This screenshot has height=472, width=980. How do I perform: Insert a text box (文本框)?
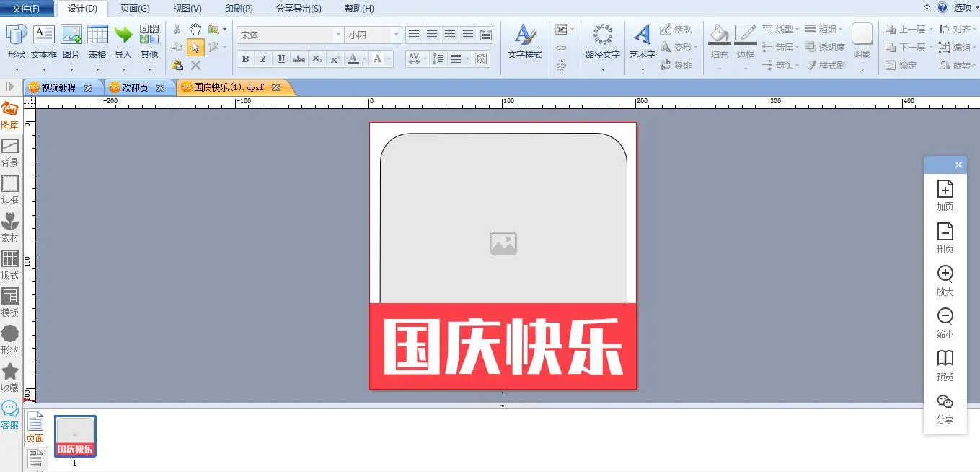point(44,42)
